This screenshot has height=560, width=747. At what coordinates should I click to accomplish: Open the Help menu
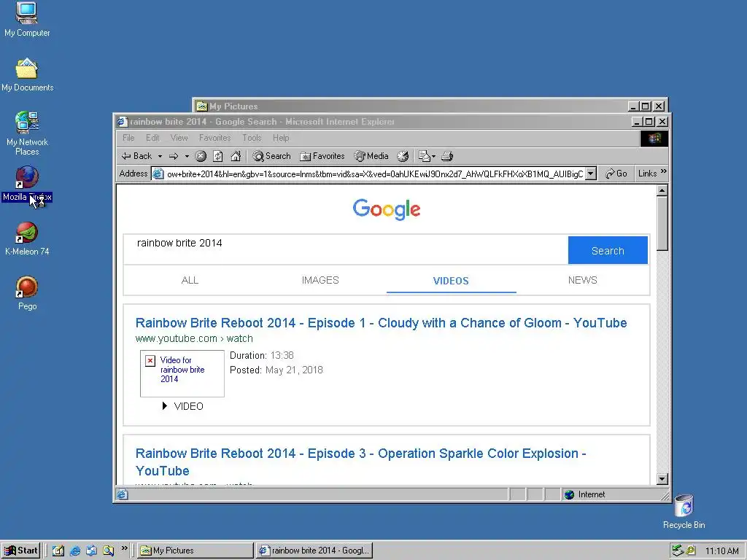(281, 138)
